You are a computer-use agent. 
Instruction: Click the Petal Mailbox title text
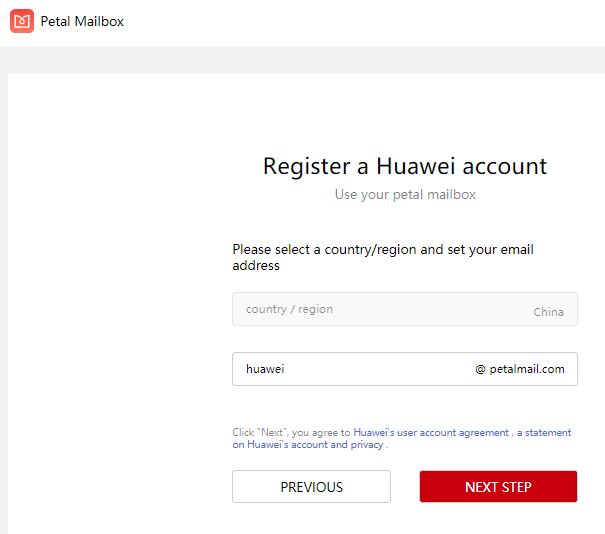(x=82, y=22)
